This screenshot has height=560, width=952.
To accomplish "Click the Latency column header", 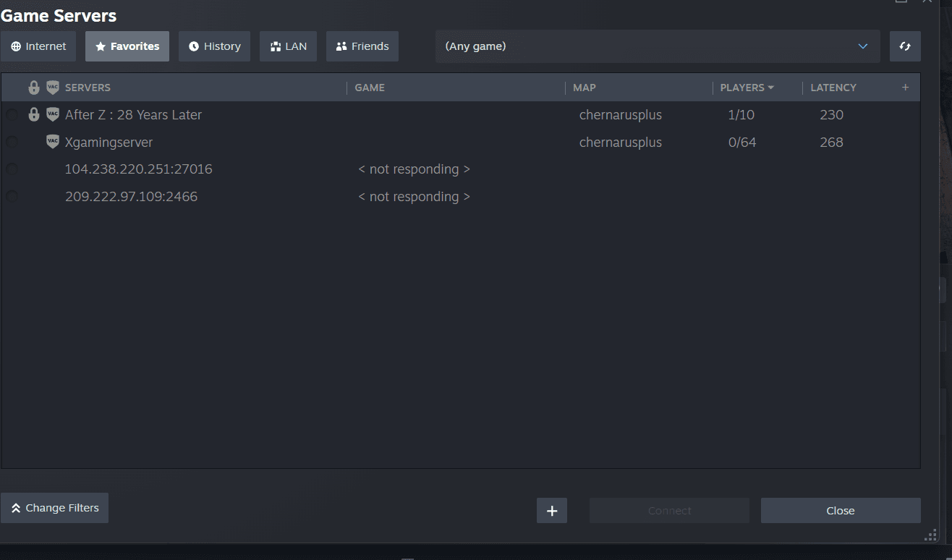I will (x=833, y=87).
